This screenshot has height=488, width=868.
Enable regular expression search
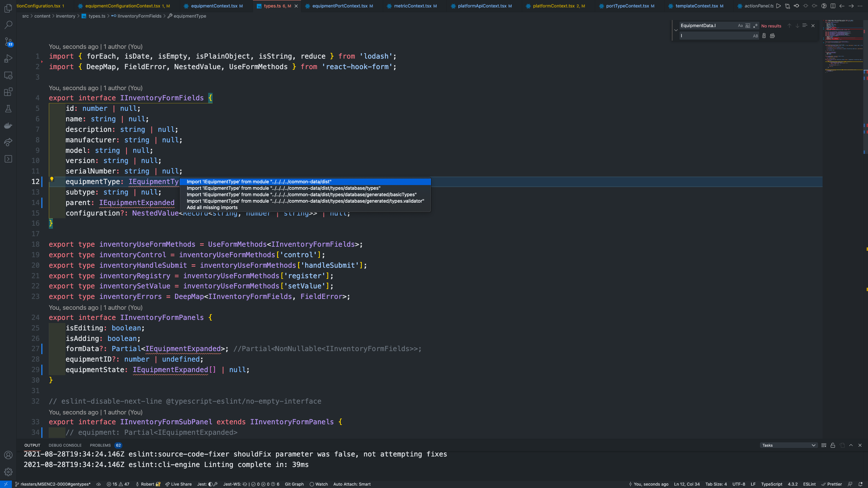coord(755,25)
